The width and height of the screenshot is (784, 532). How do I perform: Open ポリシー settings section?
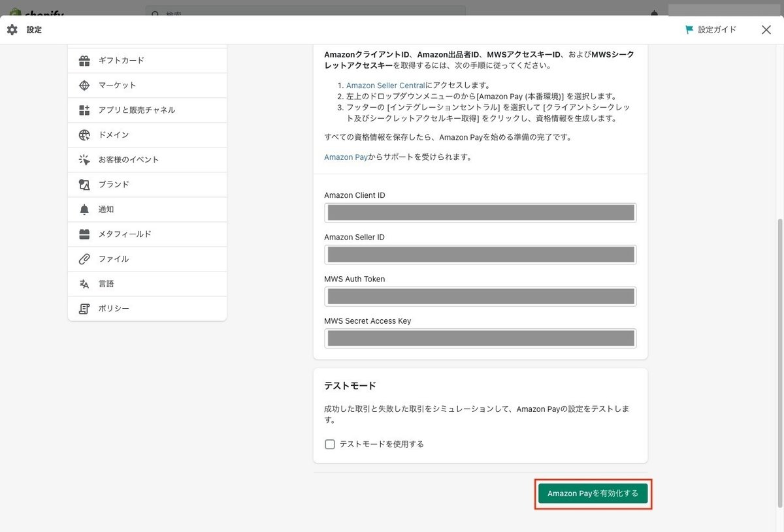tap(147, 309)
